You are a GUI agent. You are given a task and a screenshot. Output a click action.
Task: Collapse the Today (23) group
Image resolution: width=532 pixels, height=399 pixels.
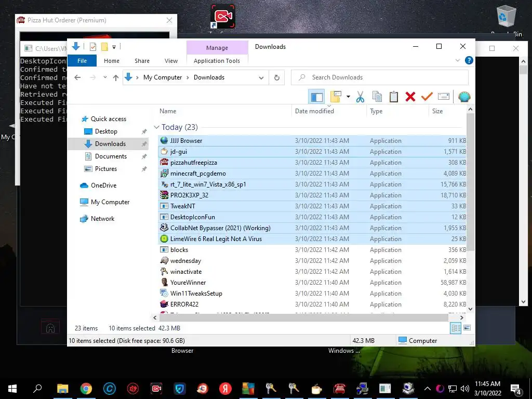[156, 127]
